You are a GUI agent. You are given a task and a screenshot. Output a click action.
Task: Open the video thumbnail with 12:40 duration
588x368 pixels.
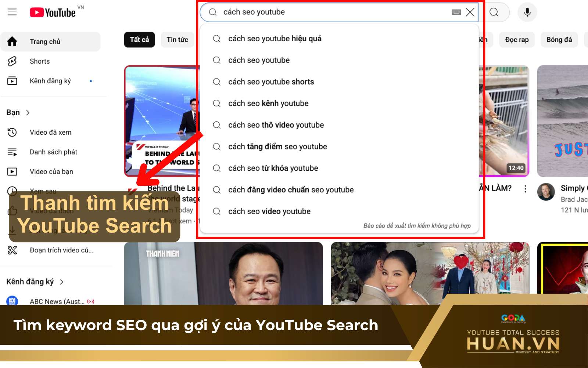(x=503, y=121)
